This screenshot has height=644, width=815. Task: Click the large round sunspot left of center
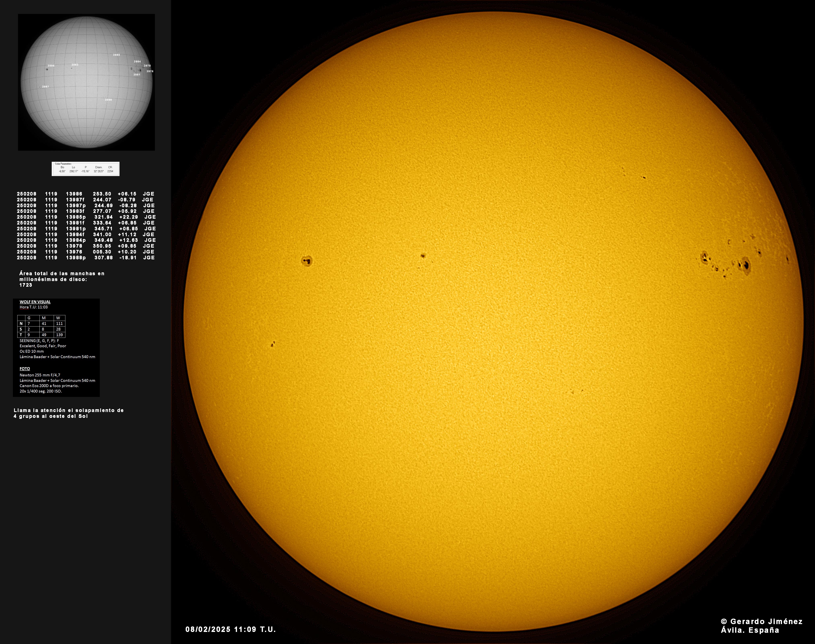tap(307, 261)
